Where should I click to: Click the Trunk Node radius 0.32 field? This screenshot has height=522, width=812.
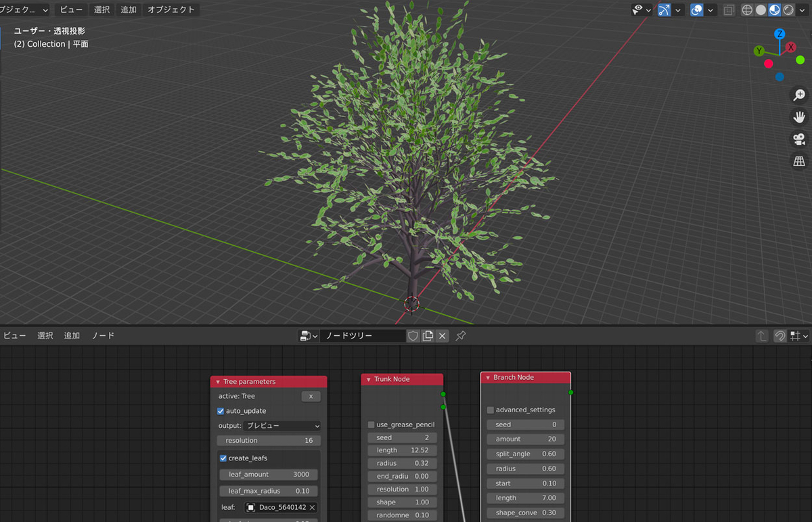point(403,463)
